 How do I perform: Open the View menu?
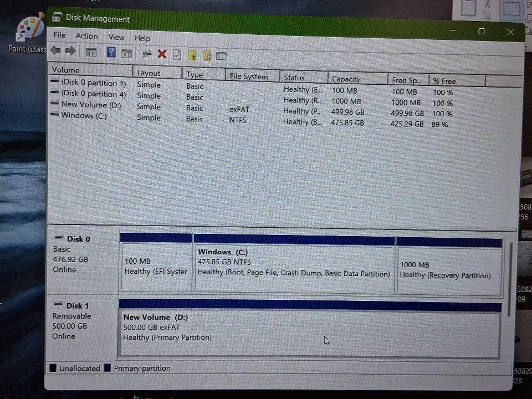[x=116, y=37]
